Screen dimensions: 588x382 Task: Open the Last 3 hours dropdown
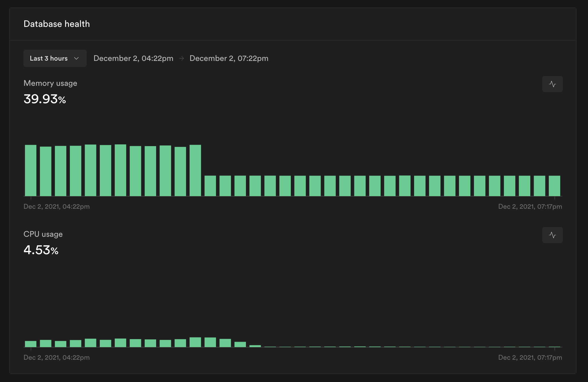pos(55,58)
